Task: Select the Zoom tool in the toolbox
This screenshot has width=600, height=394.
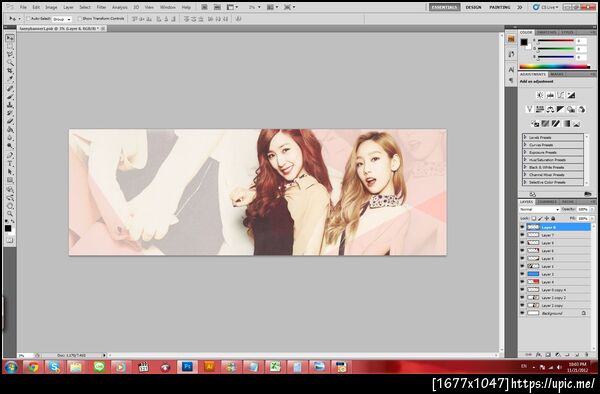Action: click(10, 214)
